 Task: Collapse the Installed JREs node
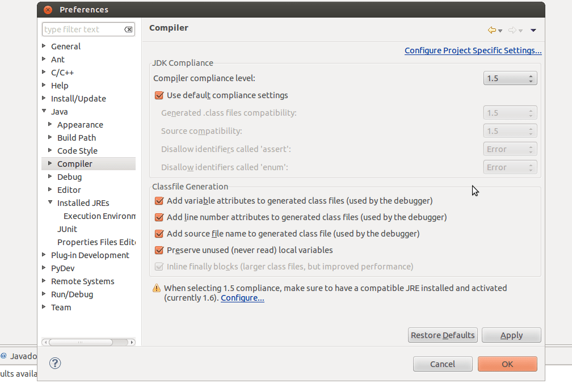click(x=50, y=203)
